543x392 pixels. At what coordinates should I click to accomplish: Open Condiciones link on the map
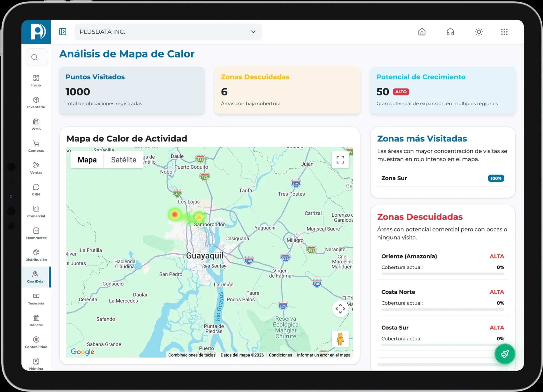[280, 355]
